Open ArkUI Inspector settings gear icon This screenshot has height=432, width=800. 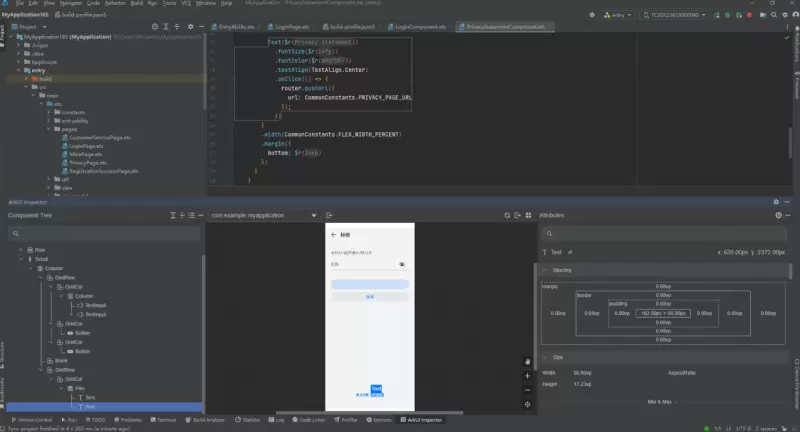(778, 202)
